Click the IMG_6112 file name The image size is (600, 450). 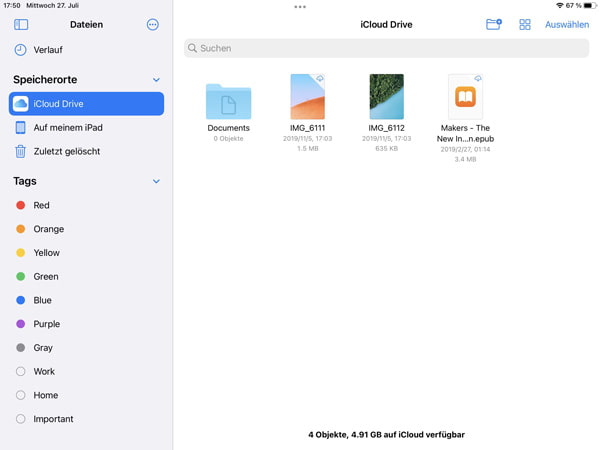pos(386,128)
